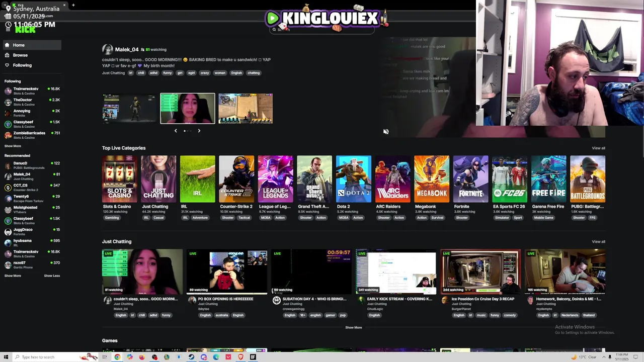The image size is (644, 362).
Task: Select the Malek_04 featured carousel thumbnail
Action: pyautogui.click(x=187, y=108)
